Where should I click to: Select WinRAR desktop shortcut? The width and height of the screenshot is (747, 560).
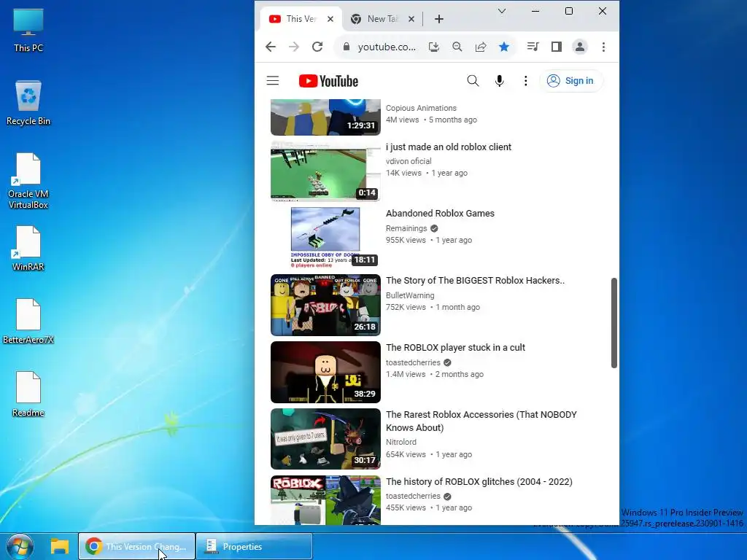[x=28, y=249]
